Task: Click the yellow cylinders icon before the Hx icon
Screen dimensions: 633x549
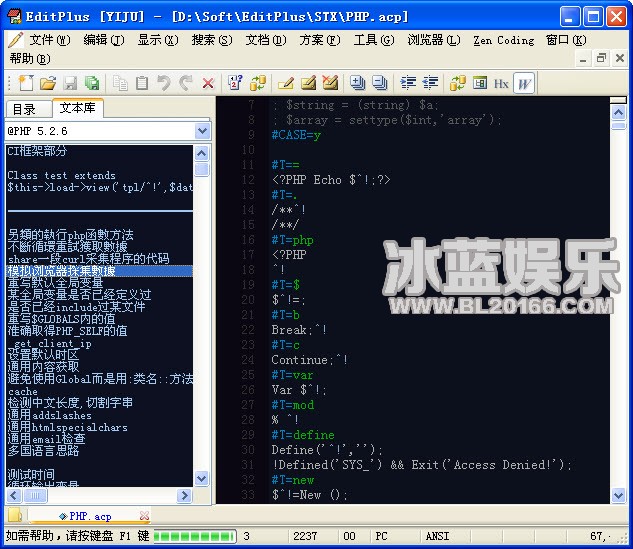Action: [458, 83]
